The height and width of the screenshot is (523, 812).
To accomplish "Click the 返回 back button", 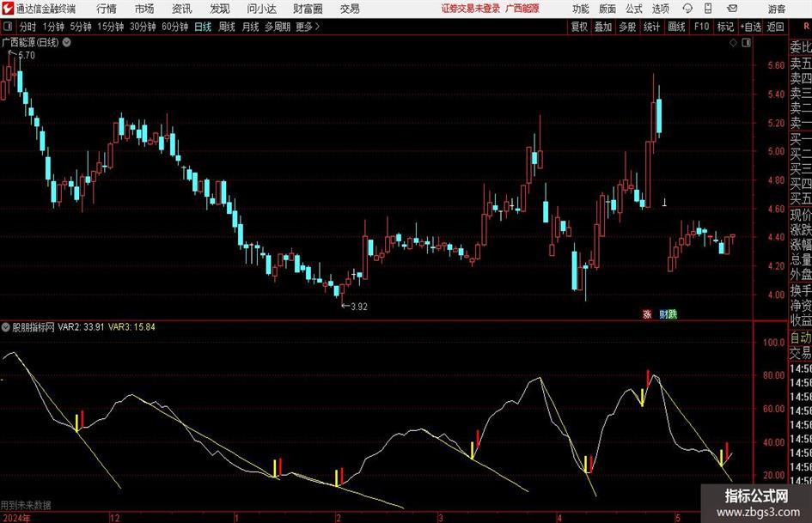I will coord(775,27).
